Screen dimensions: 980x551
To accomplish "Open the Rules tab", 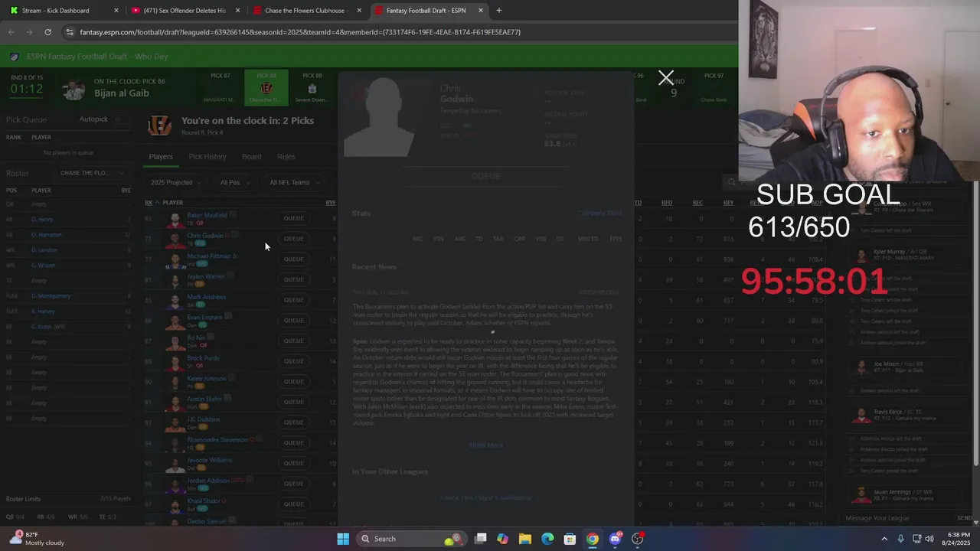I will (x=286, y=157).
